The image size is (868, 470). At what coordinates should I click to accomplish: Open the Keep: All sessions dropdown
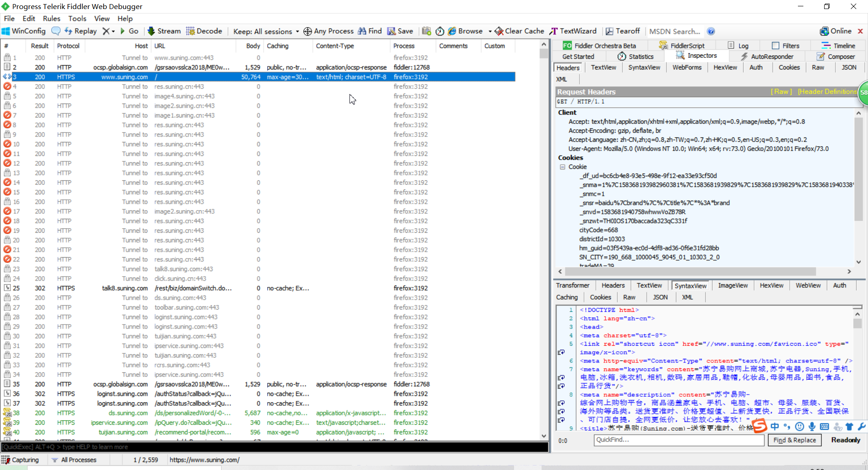[x=266, y=31]
